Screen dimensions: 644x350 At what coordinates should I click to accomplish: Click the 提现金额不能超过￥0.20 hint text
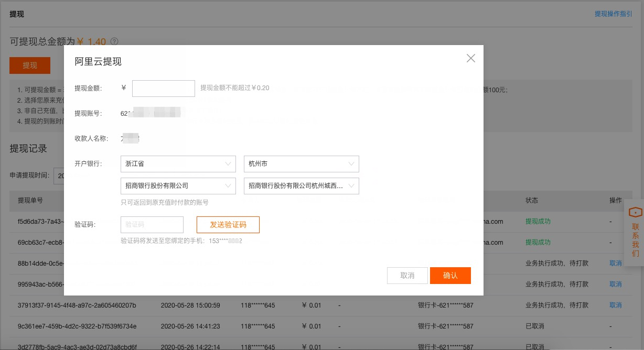(x=234, y=88)
